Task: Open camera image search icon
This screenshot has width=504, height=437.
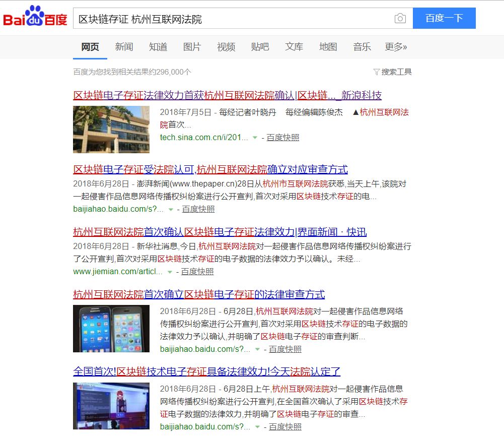Action: [400, 18]
